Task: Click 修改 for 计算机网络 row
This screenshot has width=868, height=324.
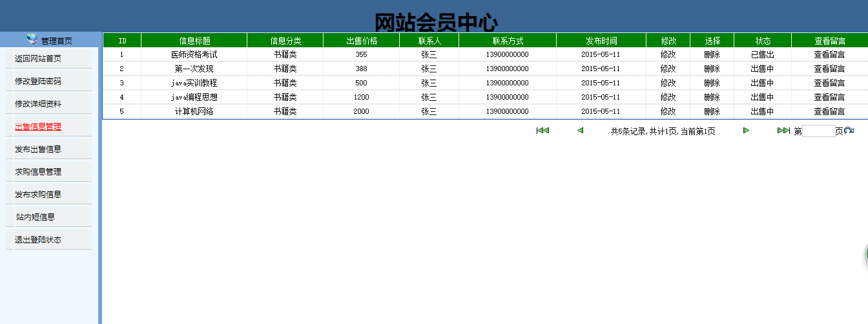Action: (x=668, y=111)
